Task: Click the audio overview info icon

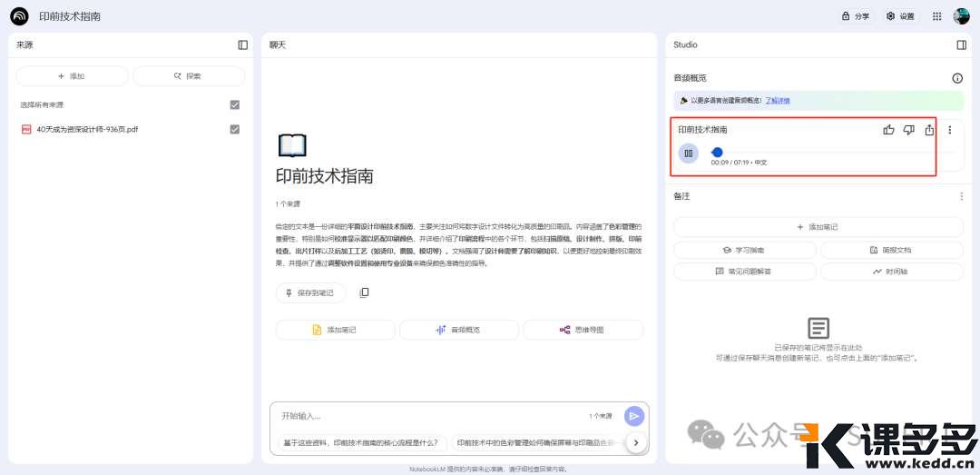Action: pyautogui.click(x=956, y=78)
